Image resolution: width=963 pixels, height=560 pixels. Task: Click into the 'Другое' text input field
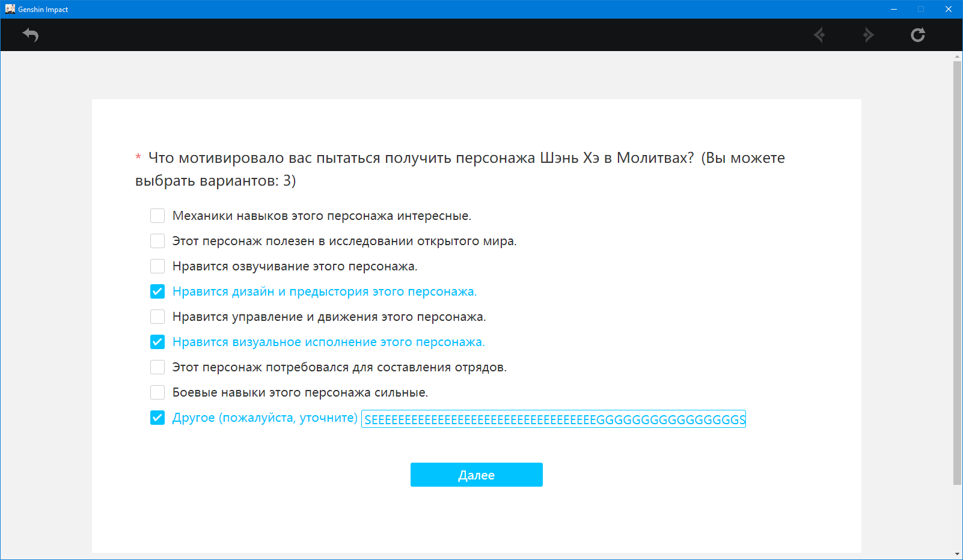(x=554, y=419)
